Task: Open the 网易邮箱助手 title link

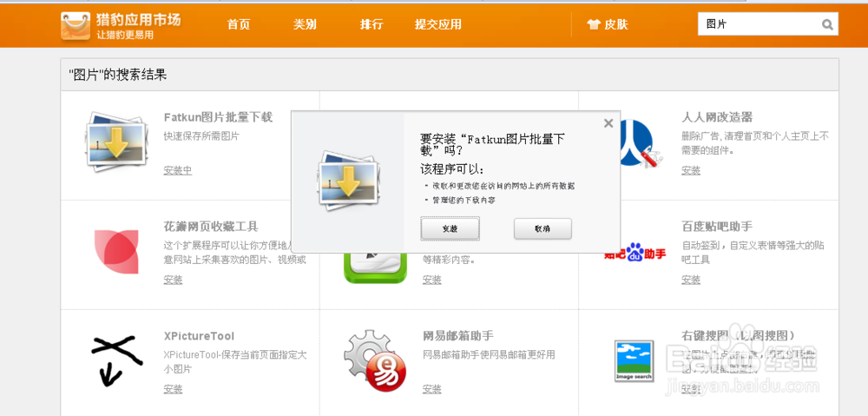Action: pyautogui.click(x=457, y=336)
